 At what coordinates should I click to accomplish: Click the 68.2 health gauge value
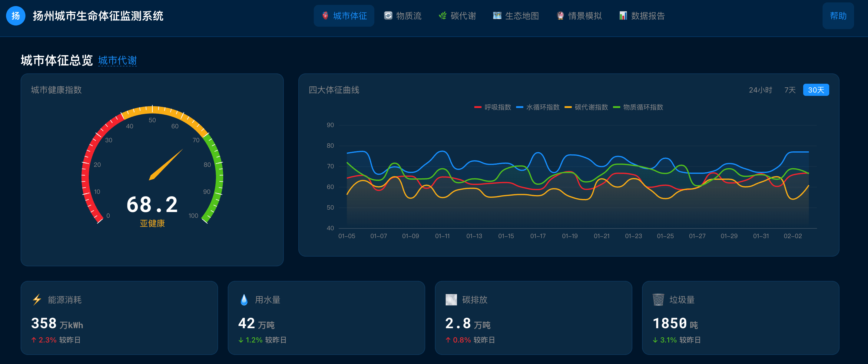click(x=152, y=204)
